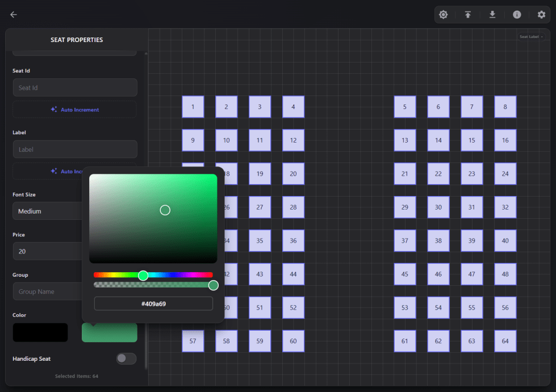Viewport: 556px width, 392px height.
Task: Click the upload arrow icon
Action: pos(467,15)
